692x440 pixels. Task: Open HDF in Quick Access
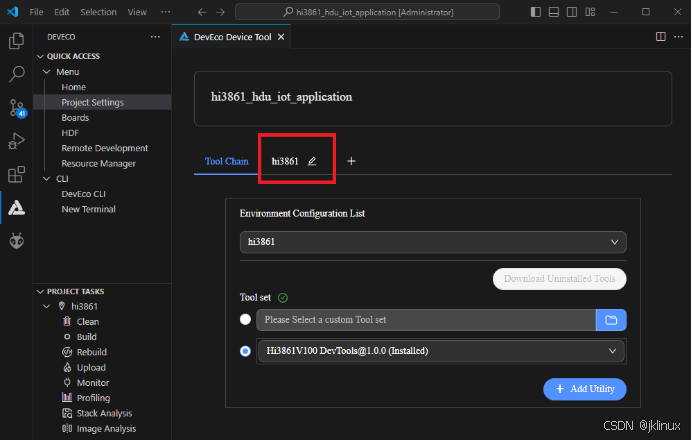tap(70, 133)
